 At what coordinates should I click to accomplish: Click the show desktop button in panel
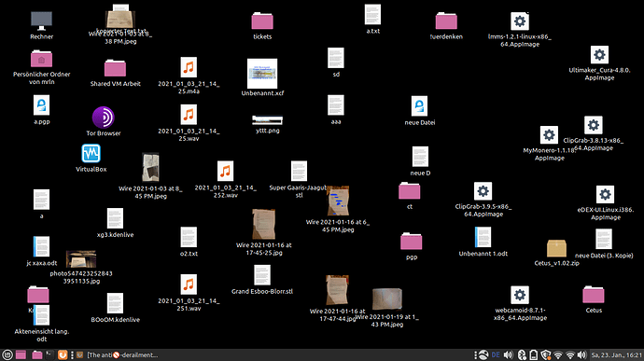(21, 354)
